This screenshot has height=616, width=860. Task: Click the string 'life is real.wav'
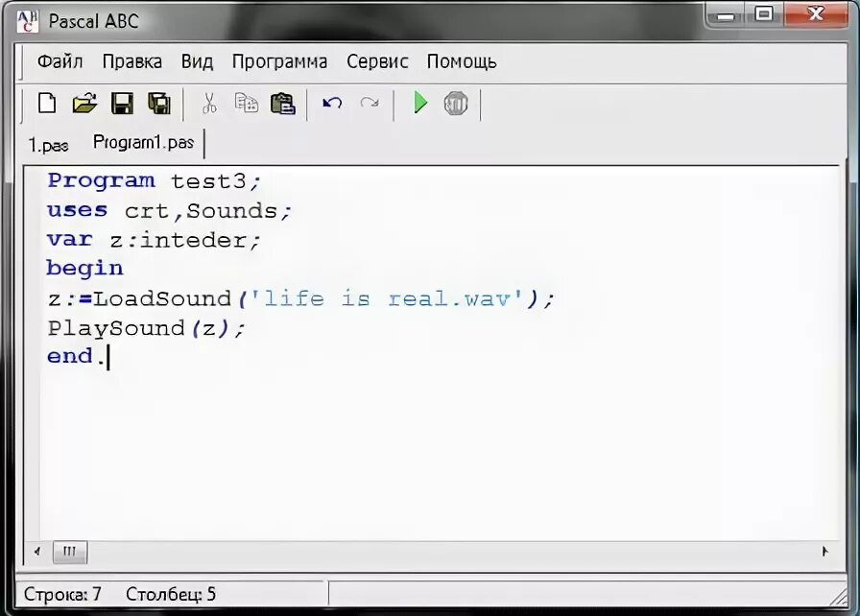pos(388,298)
